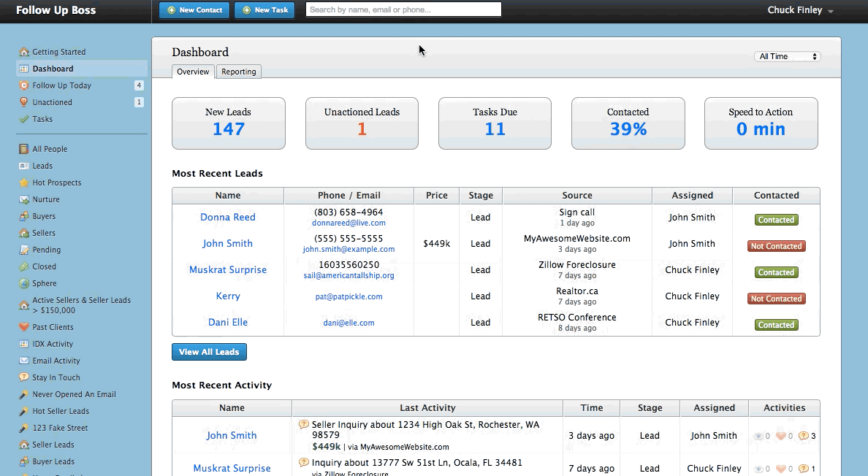This screenshot has width=868, height=476.
Task: Click the Follow Up Today count badge 4
Action: click(139, 85)
